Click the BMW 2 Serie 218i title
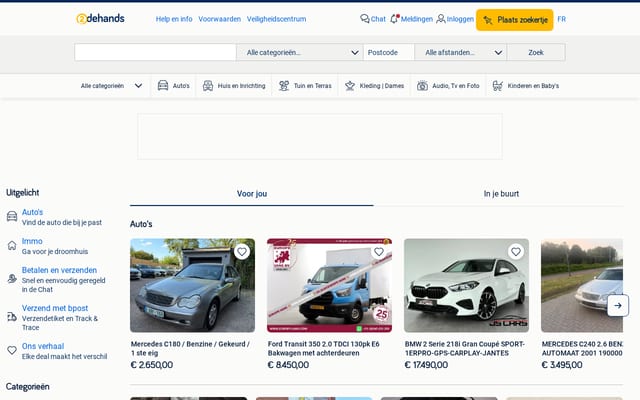The width and height of the screenshot is (640, 400). point(464,349)
